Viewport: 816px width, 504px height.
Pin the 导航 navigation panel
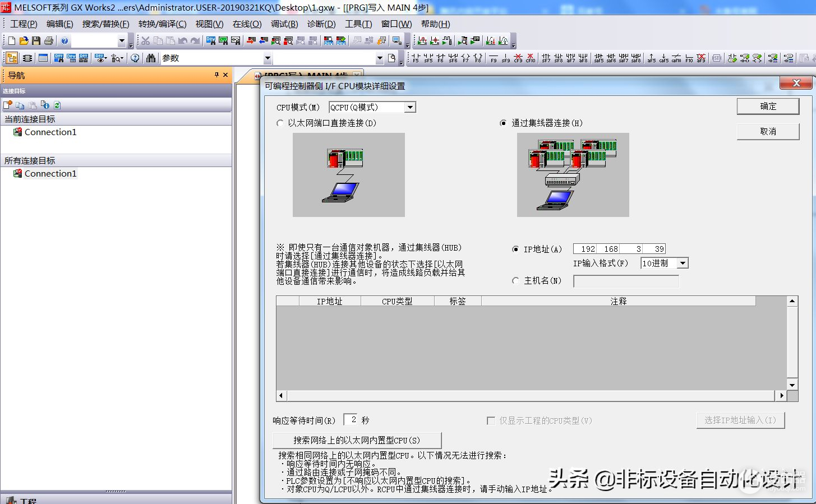point(216,75)
